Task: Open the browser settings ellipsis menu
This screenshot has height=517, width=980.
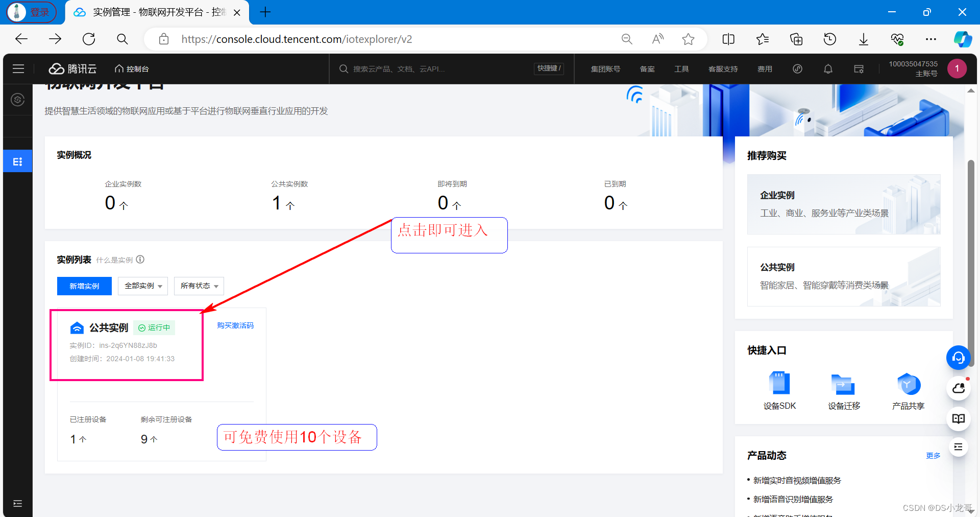Action: pyautogui.click(x=931, y=39)
